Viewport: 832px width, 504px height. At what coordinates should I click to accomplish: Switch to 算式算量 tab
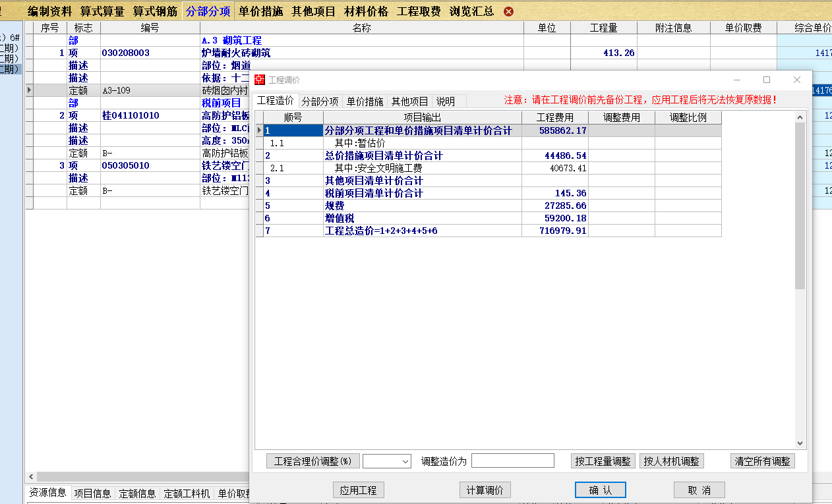click(x=102, y=11)
